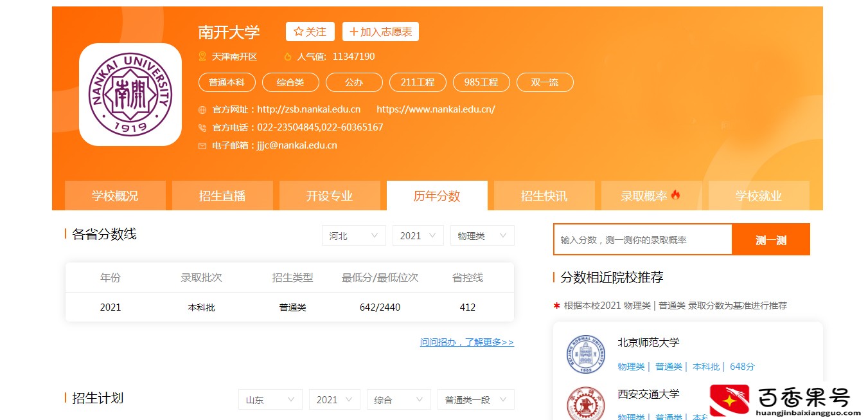Image resolution: width=868 pixels, height=420 pixels.
Task: Open link https://www.nankai.edu.cn/
Action: click(x=436, y=109)
